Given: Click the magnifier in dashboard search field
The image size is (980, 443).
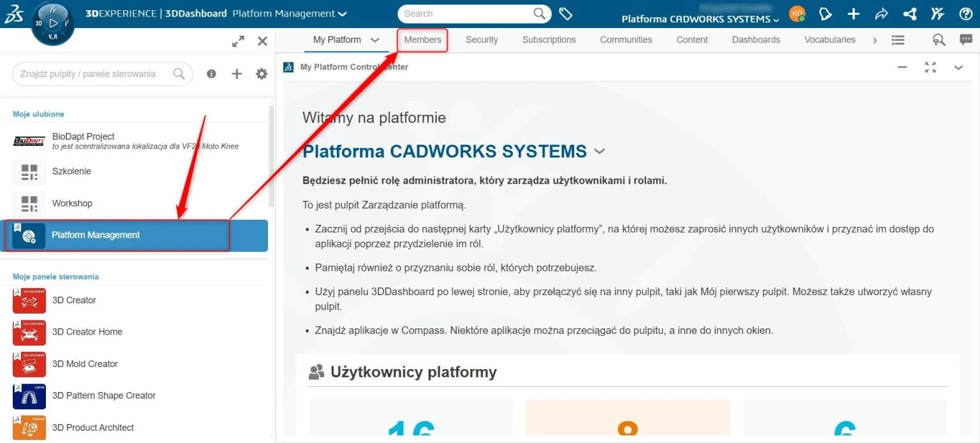Looking at the screenshot, I should 179,74.
